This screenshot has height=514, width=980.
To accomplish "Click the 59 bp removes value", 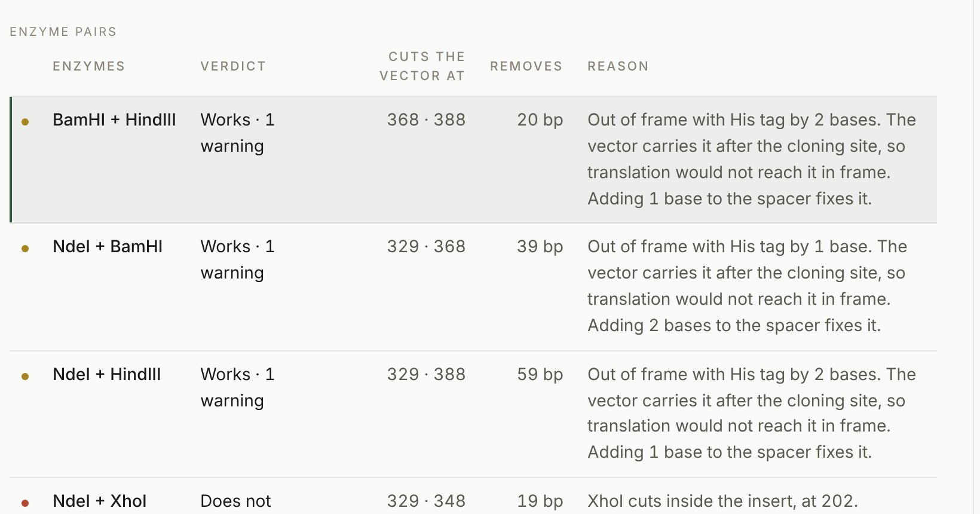I will tap(540, 374).
